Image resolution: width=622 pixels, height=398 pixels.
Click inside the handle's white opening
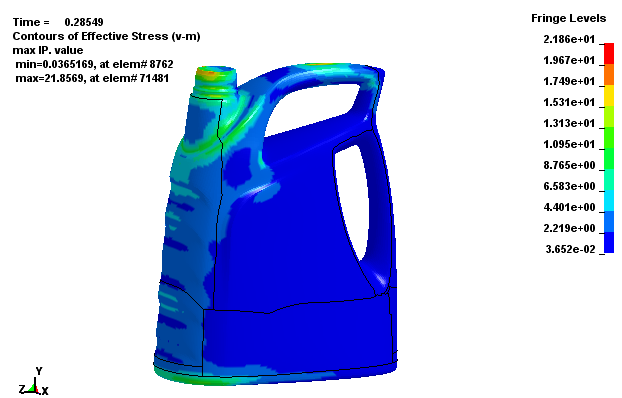(351, 198)
